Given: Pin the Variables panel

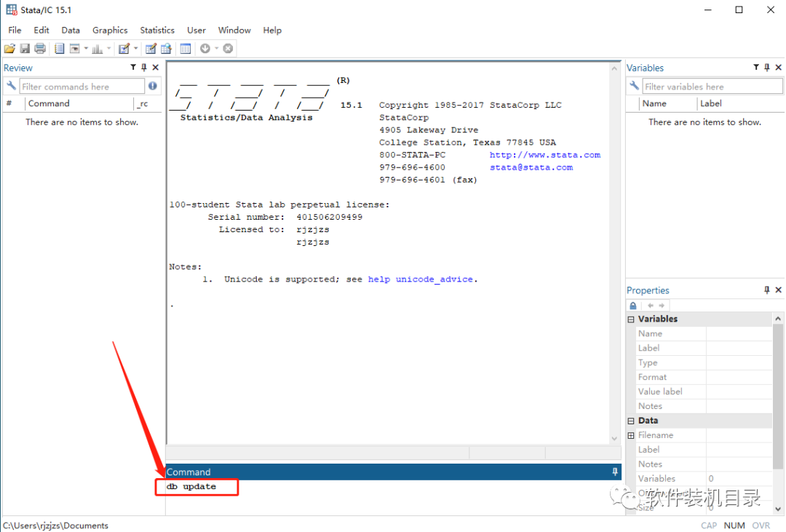Looking at the screenshot, I should (767, 67).
